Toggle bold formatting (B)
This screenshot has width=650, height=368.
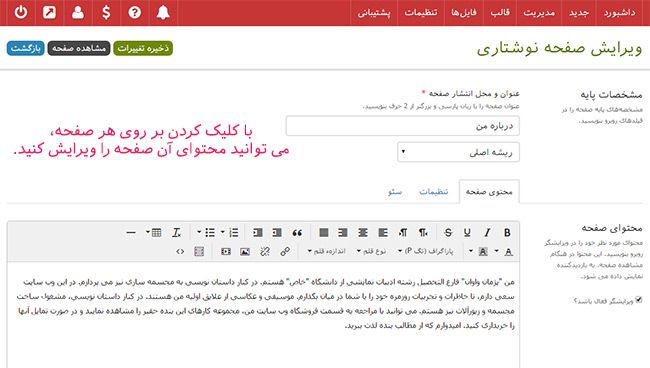pyautogui.click(x=507, y=233)
